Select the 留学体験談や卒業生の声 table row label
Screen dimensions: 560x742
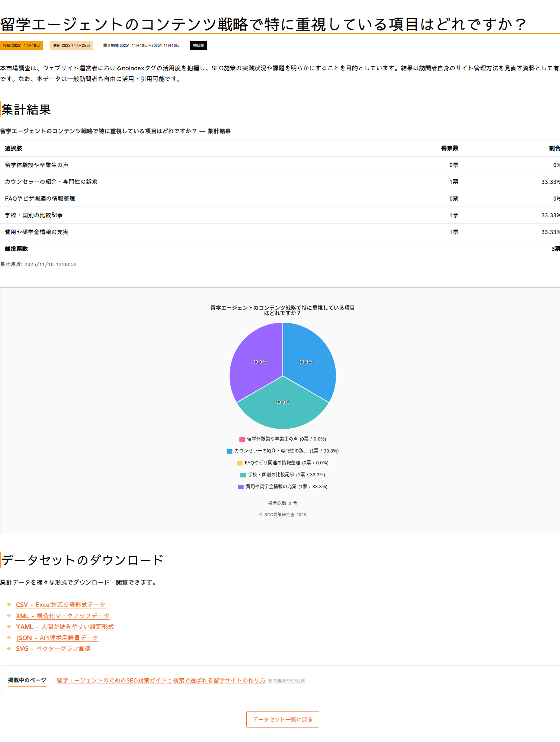tap(36, 165)
